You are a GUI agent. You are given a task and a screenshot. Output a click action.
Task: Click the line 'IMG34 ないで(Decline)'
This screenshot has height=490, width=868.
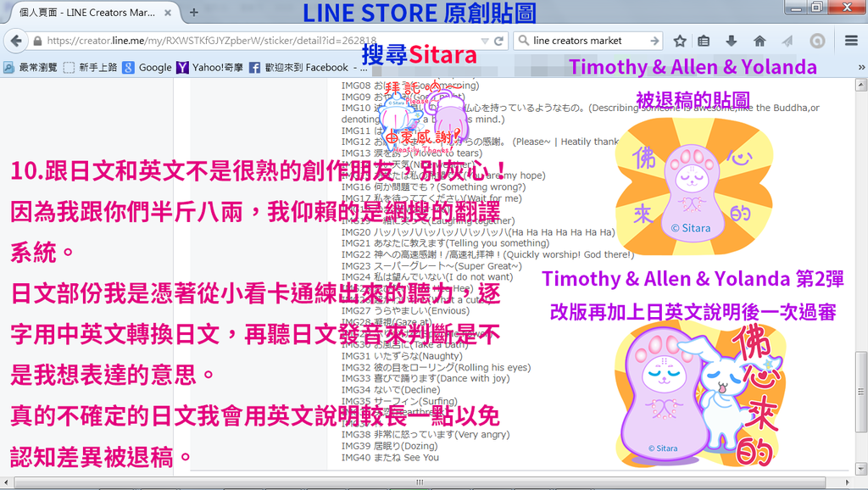click(391, 390)
